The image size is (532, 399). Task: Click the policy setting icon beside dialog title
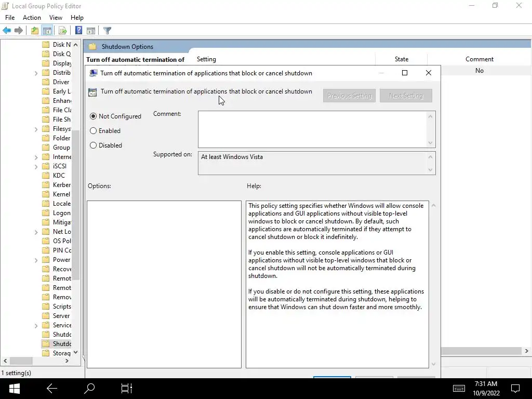point(92,92)
